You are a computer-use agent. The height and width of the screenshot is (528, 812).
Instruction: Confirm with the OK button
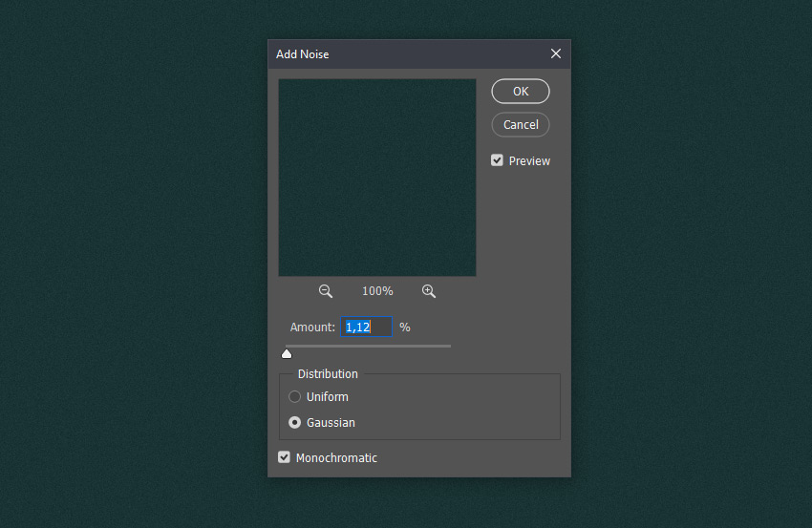[521, 91]
